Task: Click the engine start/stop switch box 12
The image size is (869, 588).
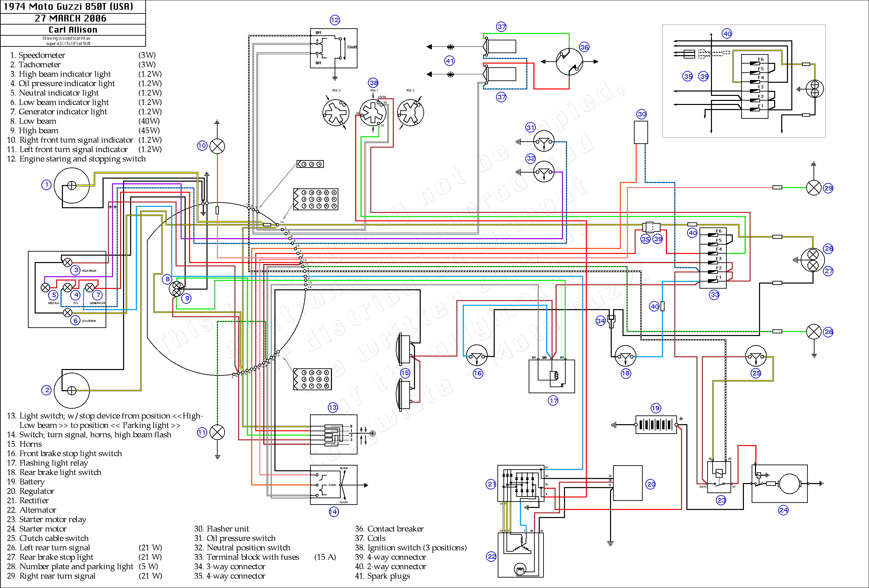Action: 334,48
